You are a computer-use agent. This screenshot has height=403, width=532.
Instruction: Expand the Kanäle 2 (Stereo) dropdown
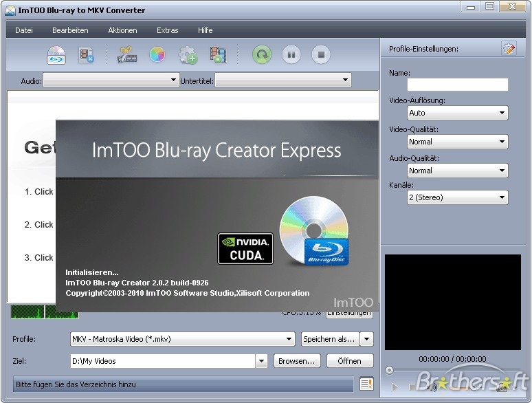point(457,197)
